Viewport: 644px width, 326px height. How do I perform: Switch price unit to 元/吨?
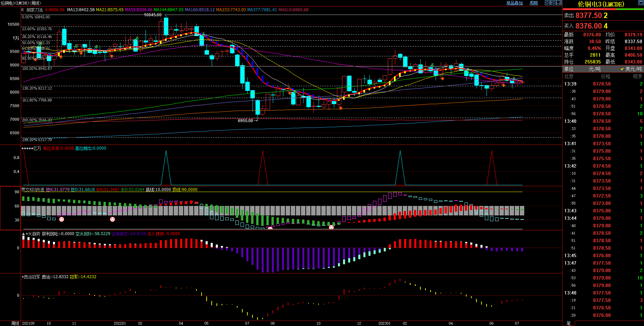[x=594, y=69]
